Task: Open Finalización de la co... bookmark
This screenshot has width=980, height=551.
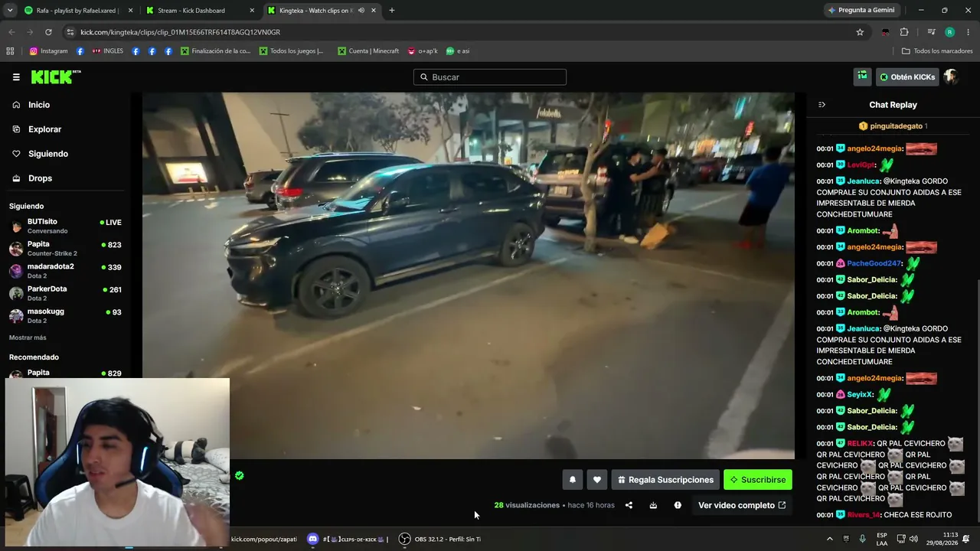Action: pos(216,51)
